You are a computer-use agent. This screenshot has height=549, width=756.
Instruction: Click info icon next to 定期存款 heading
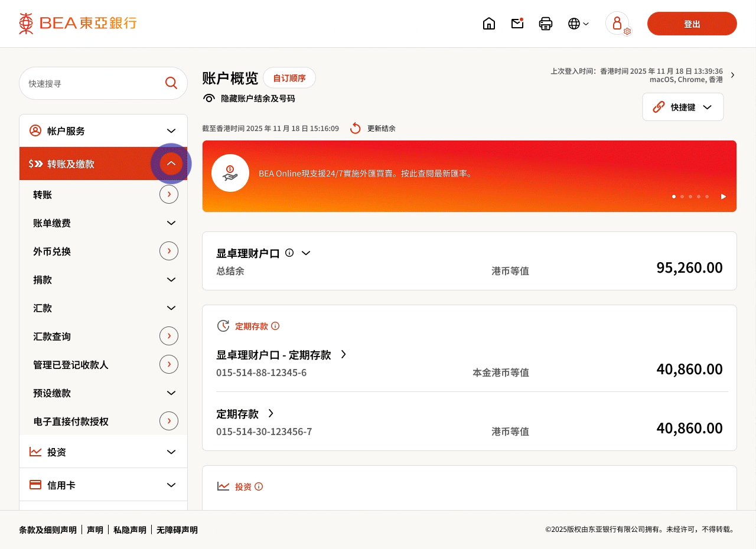click(275, 326)
